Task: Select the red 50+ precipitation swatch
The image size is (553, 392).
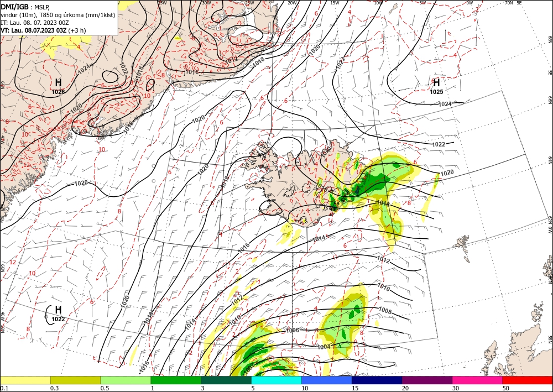Action: tap(528, 380)
